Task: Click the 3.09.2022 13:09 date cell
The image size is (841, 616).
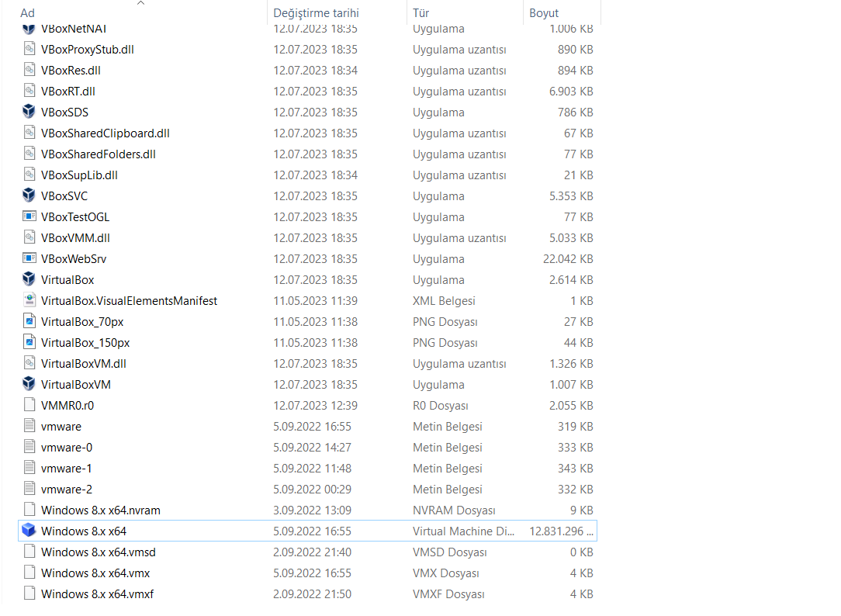Action: click(312, 510)
